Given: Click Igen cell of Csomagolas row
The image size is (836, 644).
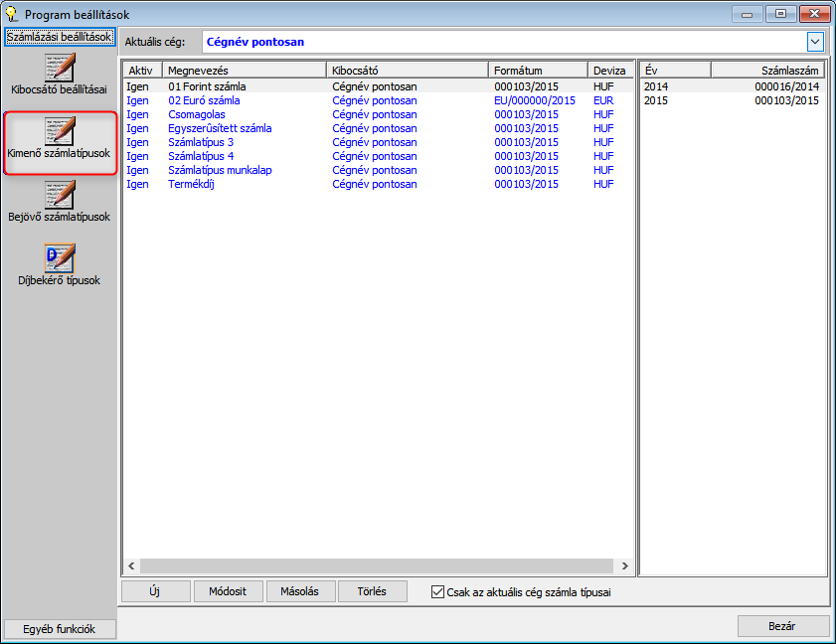Looking at the screenshot, I should pos(137,114).
